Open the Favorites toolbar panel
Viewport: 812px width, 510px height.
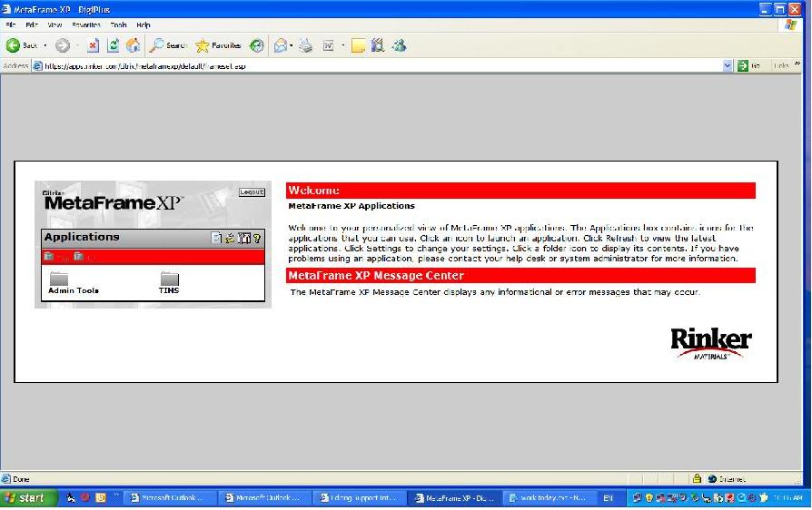click(x=218, y=44)
